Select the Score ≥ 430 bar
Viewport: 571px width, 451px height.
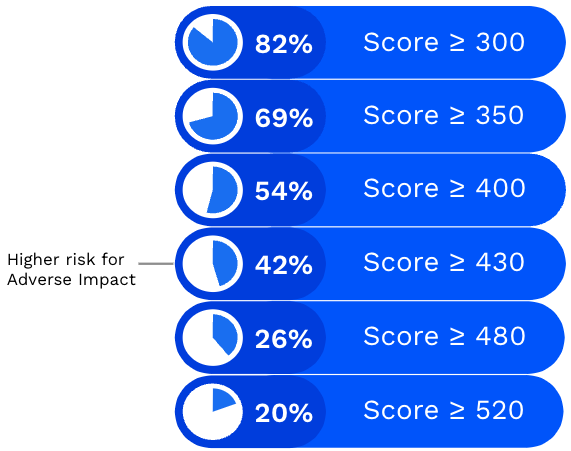[370, 263]
